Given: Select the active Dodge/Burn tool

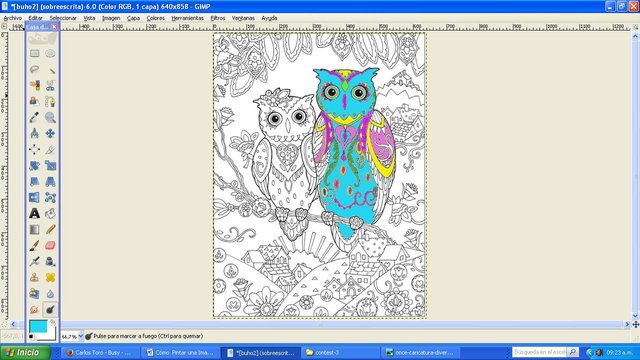Looking at the screenshot, I should [50, 309].
